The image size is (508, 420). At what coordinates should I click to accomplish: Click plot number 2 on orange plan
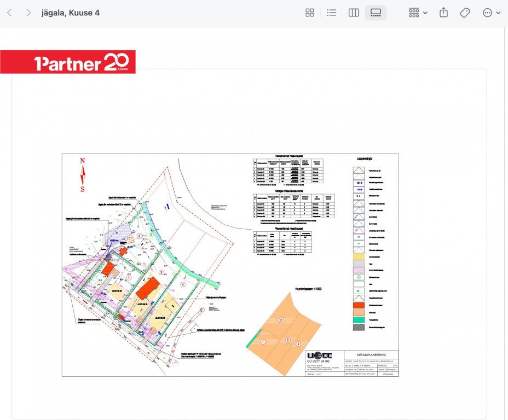pos(281,320)
